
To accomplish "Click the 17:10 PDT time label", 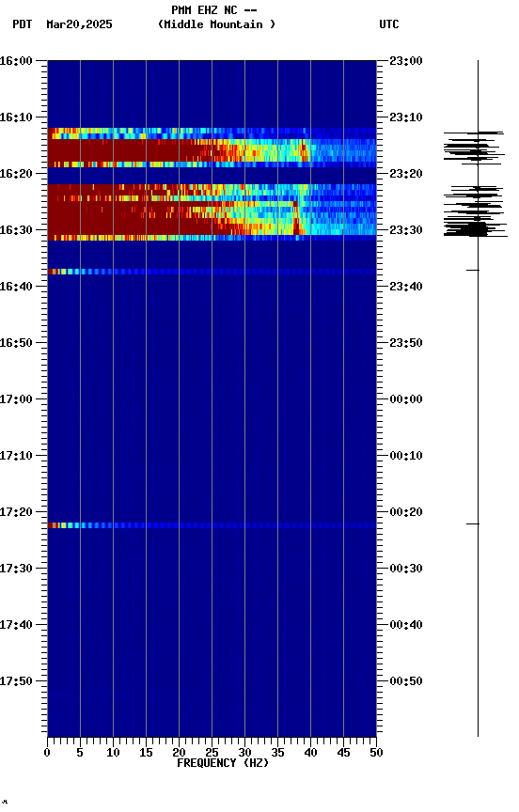I will (x=16, y=456).
